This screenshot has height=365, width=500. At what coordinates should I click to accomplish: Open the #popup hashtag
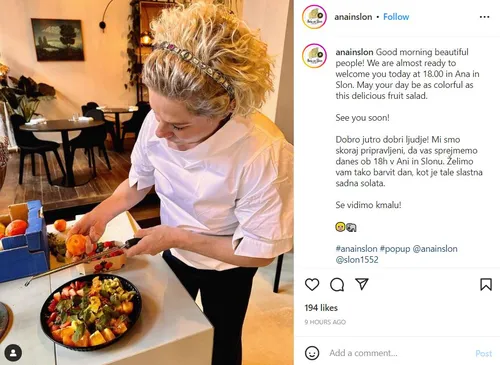395,249
